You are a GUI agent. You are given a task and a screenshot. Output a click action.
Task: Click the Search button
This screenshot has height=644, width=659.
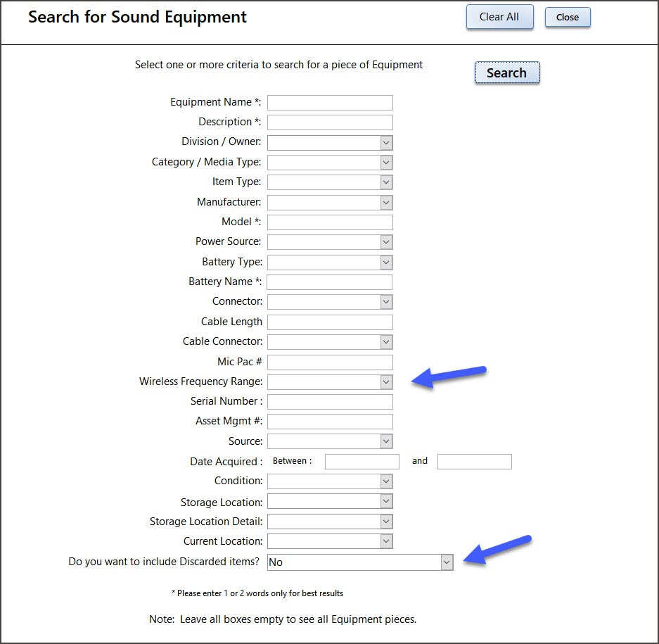point(507,72)
